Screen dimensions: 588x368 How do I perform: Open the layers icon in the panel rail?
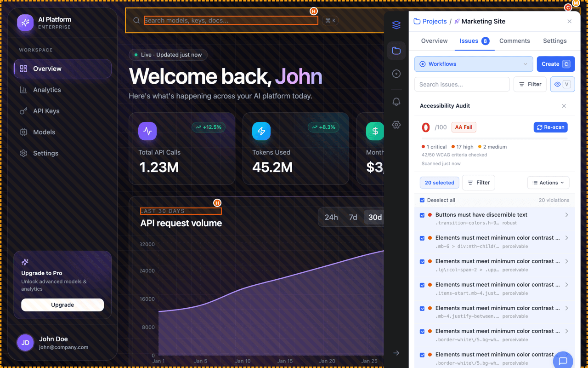396,25
